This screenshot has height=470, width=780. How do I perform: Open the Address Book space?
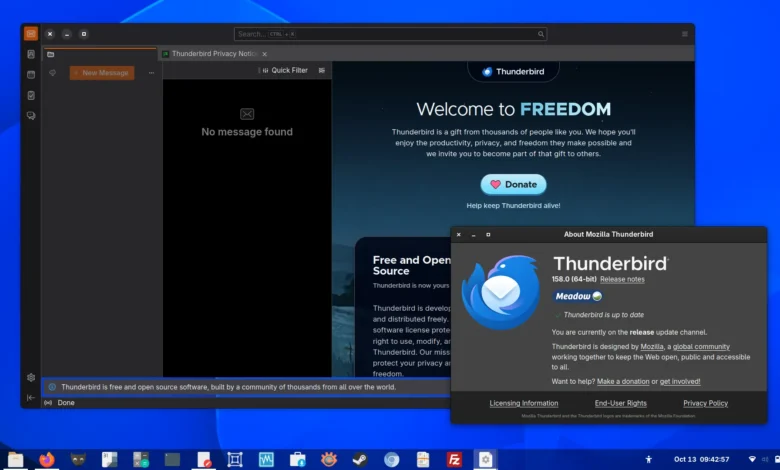pos(31,54)
